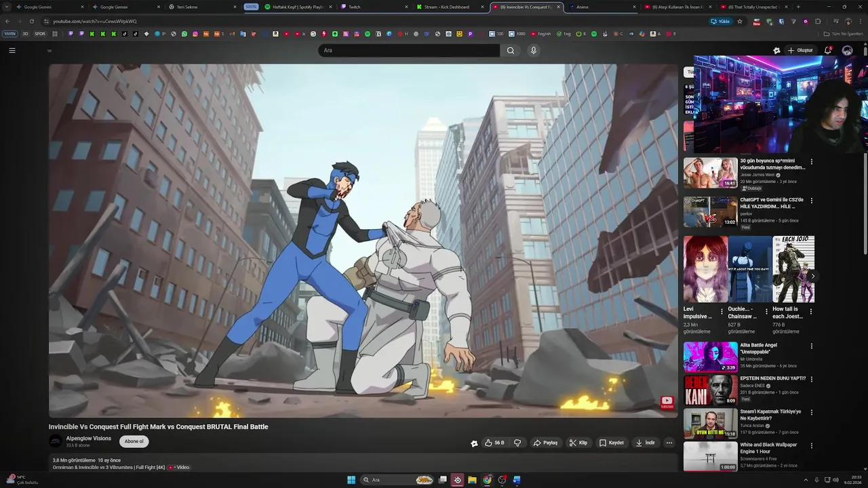Open Windows Start menu
868x488 pixels.
pos(351,480)
